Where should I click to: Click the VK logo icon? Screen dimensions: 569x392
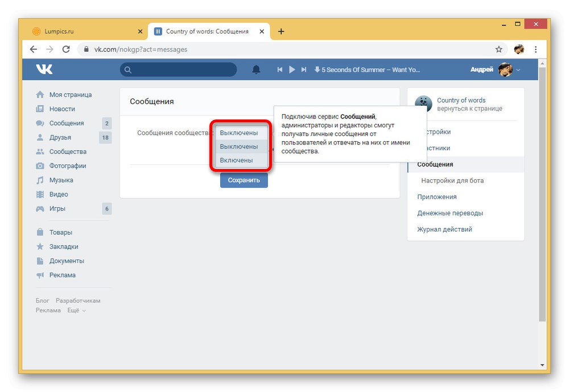pos(44,69)
